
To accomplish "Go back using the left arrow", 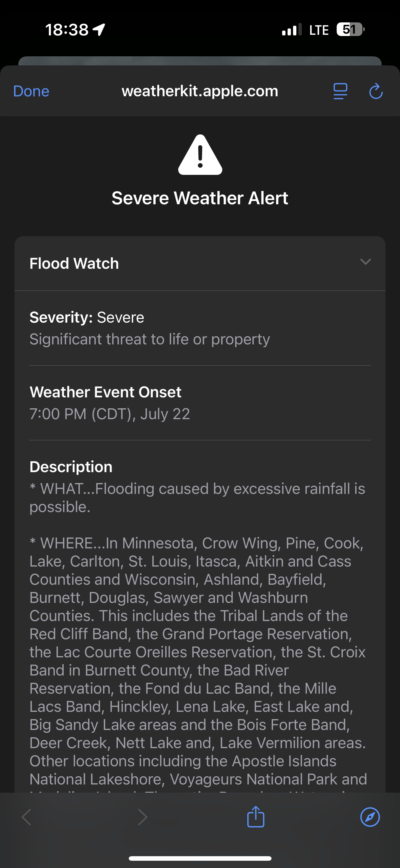I will (x=26, y=817).
